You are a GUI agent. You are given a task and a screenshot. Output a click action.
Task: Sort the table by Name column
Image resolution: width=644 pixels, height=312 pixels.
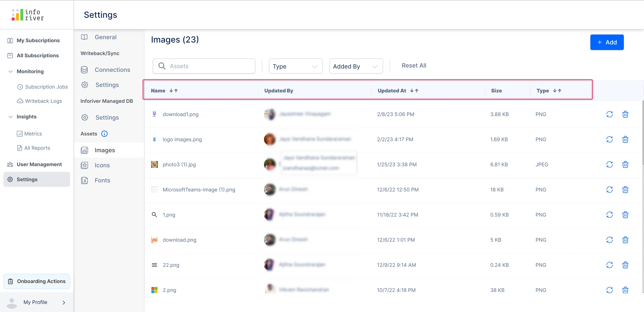[174, 91]
